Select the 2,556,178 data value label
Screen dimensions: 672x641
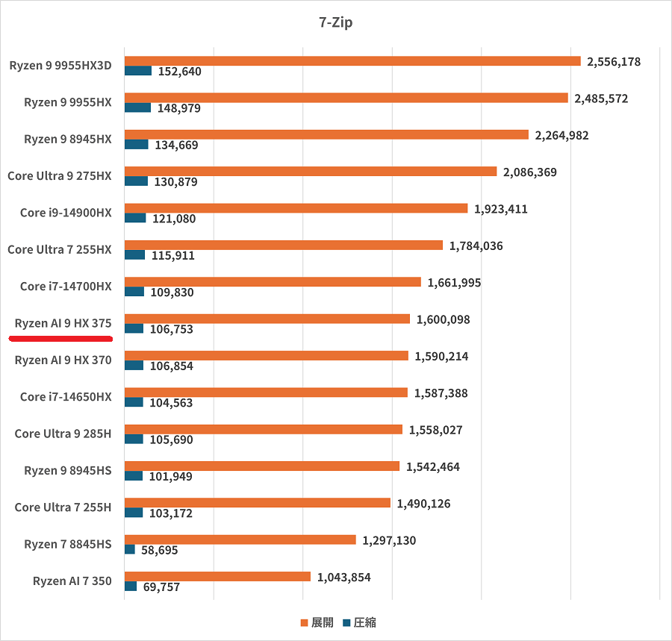point(614,61)
